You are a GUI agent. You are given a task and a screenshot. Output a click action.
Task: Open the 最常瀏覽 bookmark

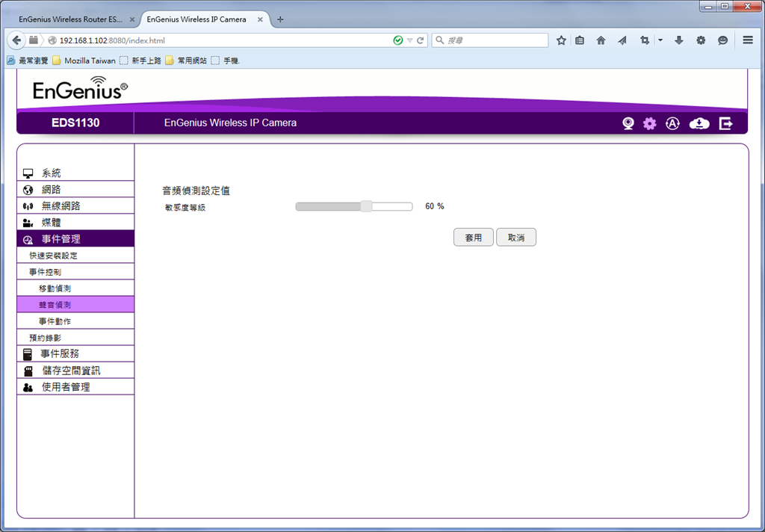click(x=28, y=61)
